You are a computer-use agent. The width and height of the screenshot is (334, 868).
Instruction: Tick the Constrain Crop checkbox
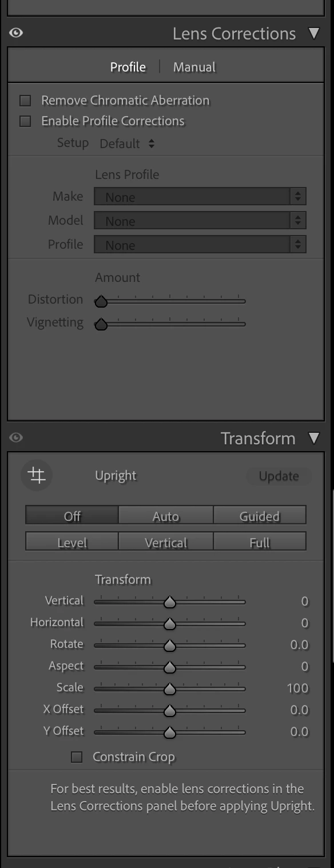77,757
